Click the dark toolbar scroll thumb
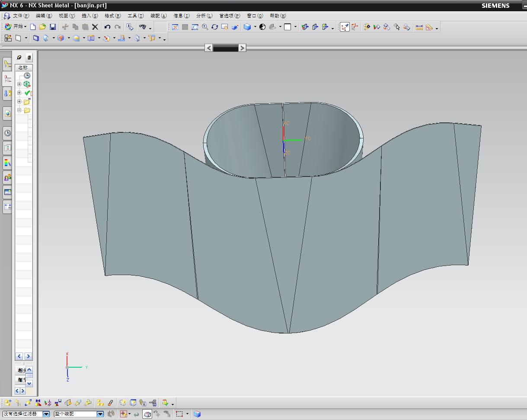The width and height of the screenshot is (527, 420). point(226,48)
